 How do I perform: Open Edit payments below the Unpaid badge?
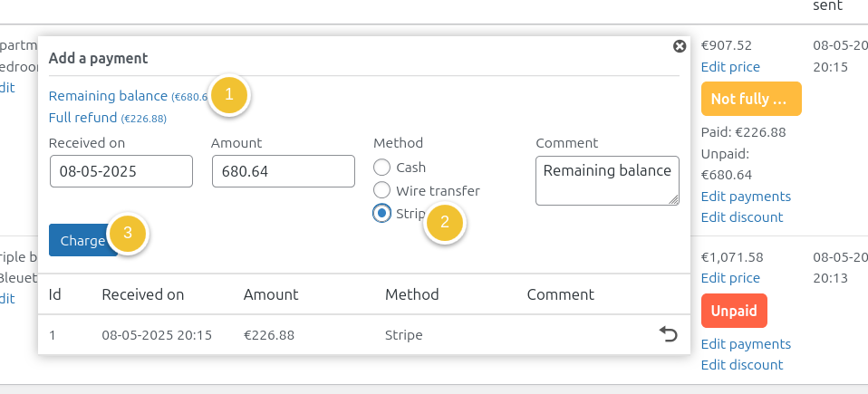[746, 344]
